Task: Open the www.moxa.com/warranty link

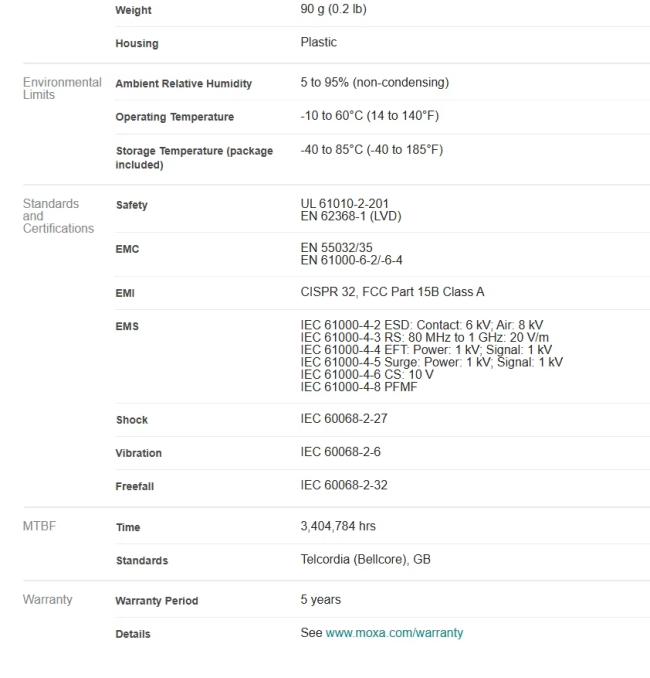Action: (x=394, y=633)
